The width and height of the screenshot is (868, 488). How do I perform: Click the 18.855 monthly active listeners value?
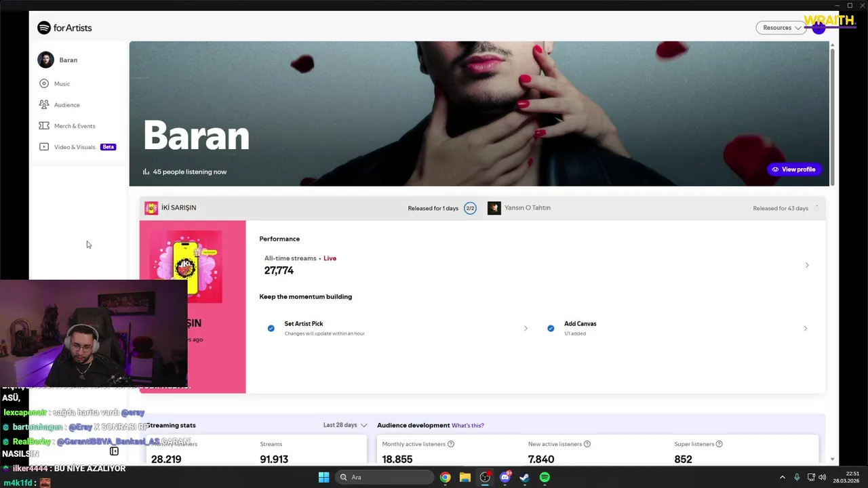pyautogui.click(x=397, y=459)
